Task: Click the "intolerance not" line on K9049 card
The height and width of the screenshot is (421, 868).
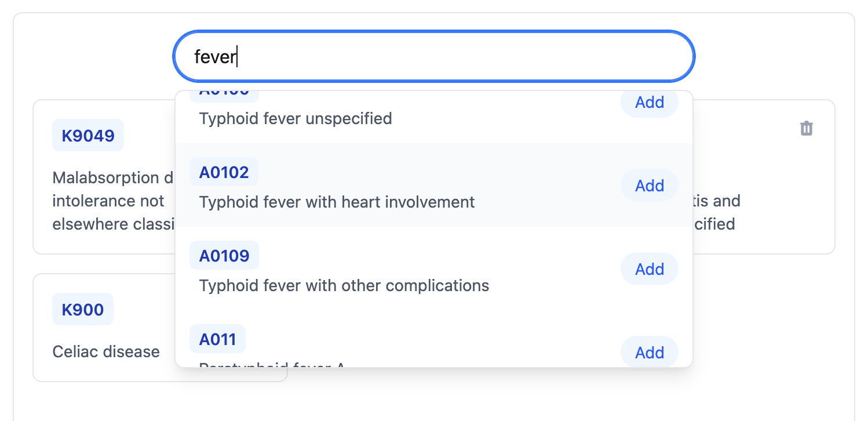Action: [x=108, y=201]
